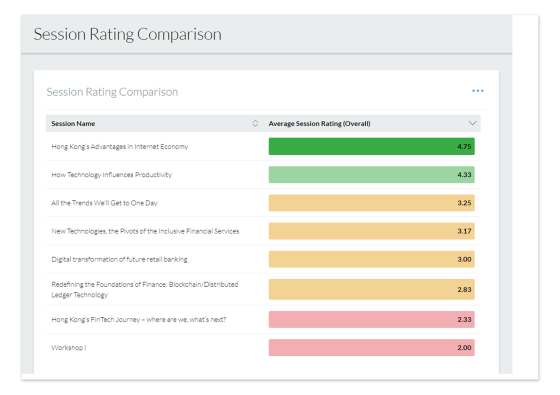Viewport: 560px width, 395px height.
Task: Sort by Session Name column arrows
Action: (255, 123)
